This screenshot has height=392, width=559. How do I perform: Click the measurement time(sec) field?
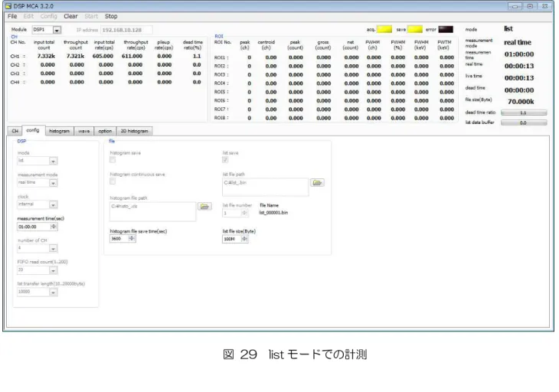(34, 227)
